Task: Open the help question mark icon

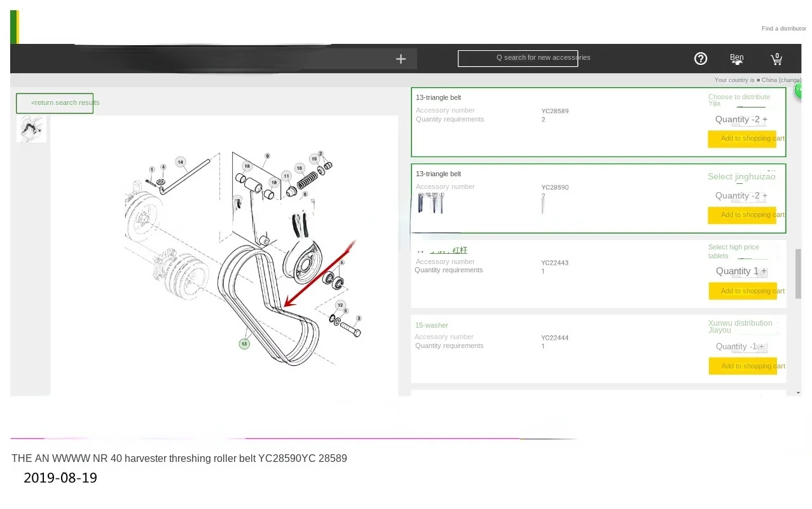Action: pos(701,59)
